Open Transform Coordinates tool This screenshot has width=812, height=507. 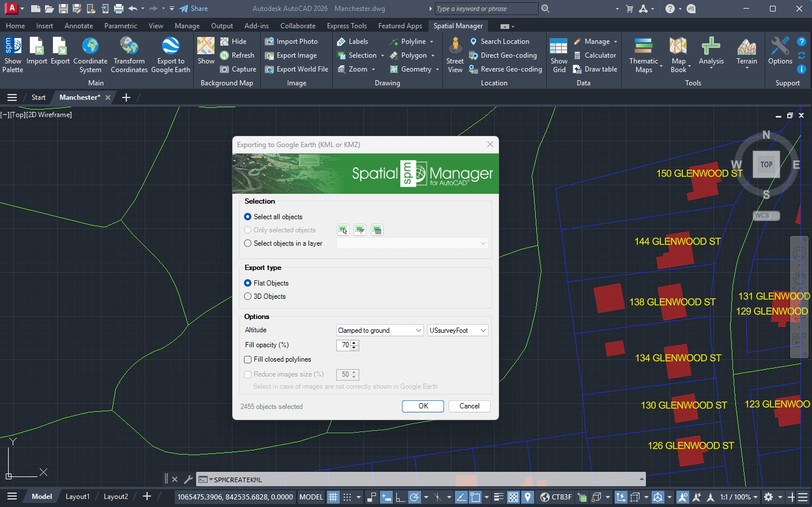[x=129, y=55]
